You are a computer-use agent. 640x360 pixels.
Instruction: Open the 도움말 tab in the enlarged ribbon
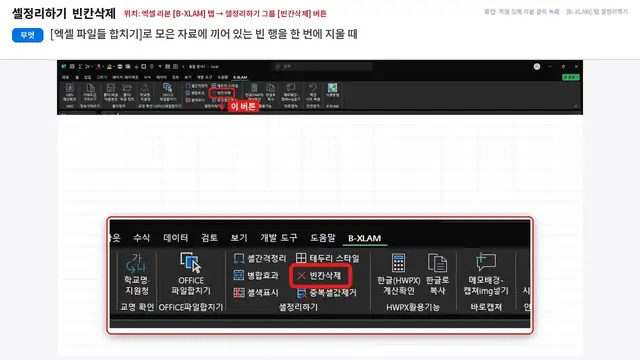(x=322, y=238)
